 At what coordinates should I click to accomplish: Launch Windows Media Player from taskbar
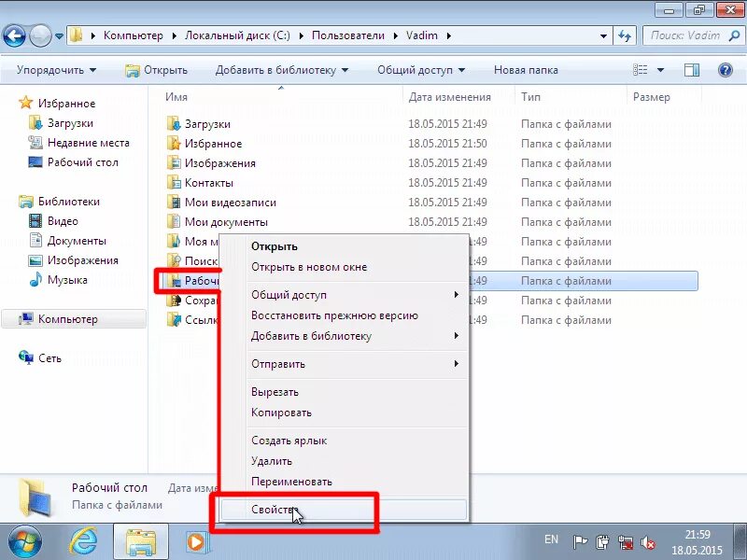[196, 542]
